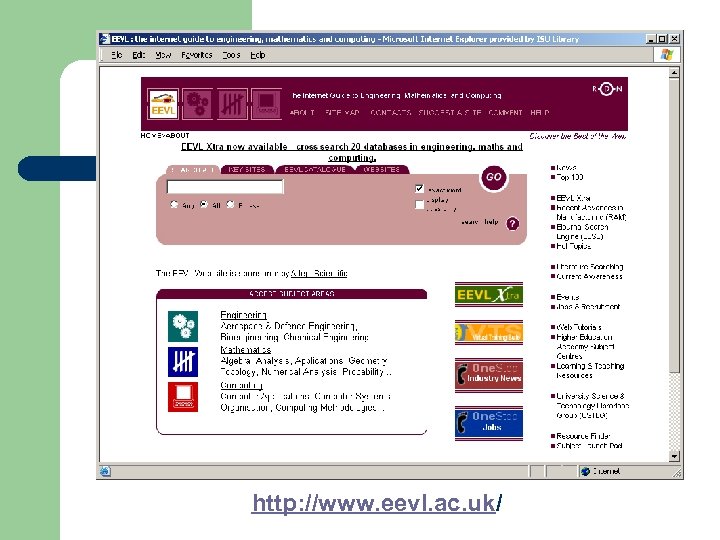Click the IE page icon in title bar

pos(105,39)
